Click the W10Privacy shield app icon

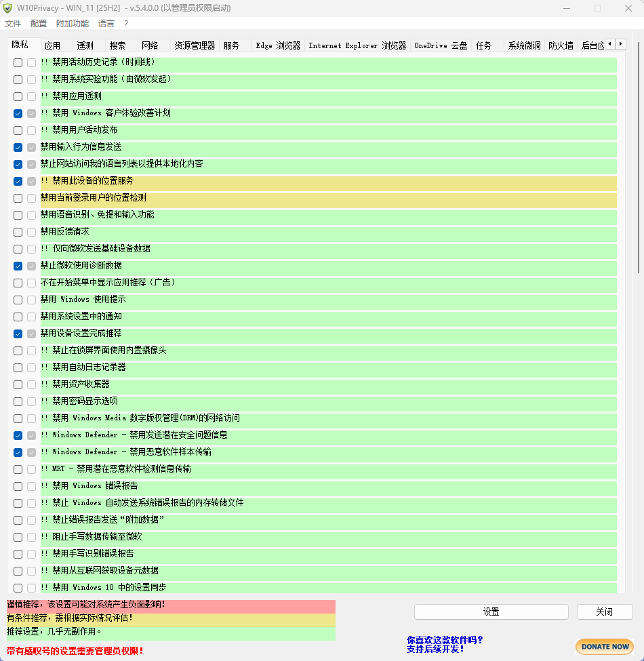coord(7,8)
